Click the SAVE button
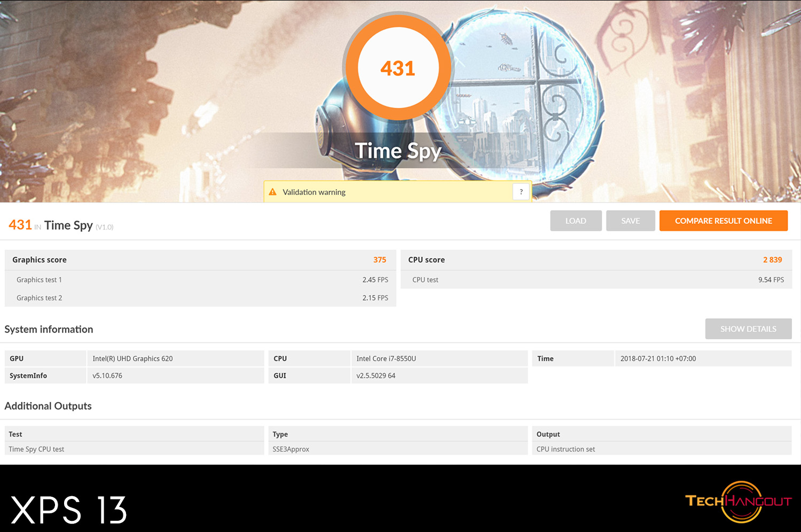Image resolution: width=801 pixels, height=532 pixels. [631, 221]
